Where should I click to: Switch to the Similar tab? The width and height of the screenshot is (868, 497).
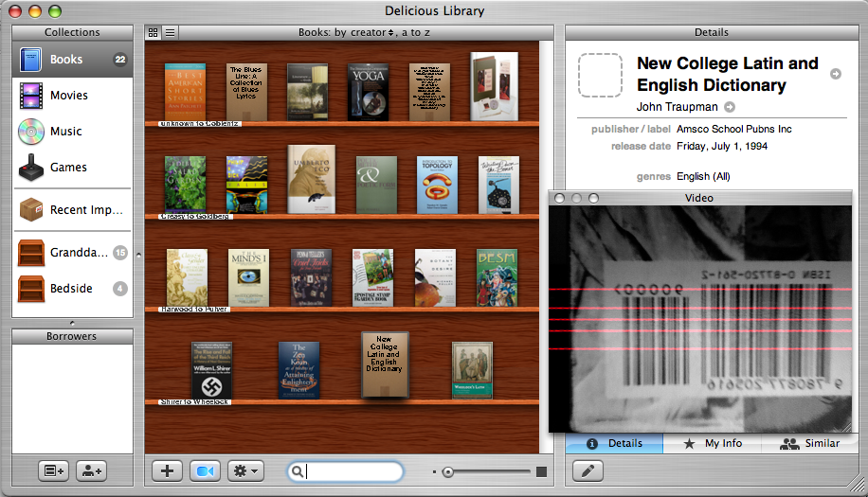point(810,443)
